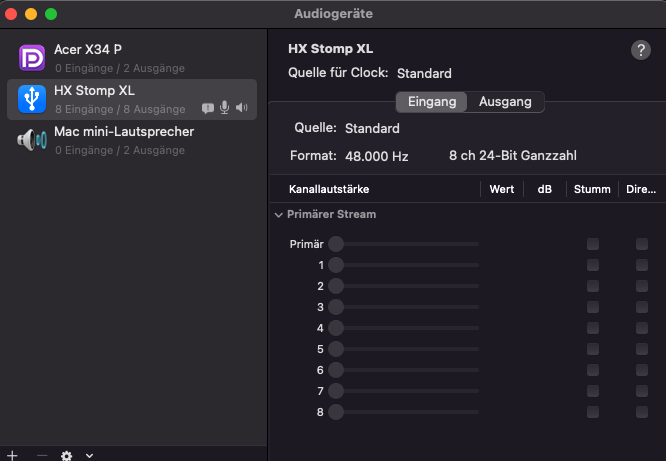The image size is (666, 461).
Task: Open the gear settings menu
Action: [66, 456]
